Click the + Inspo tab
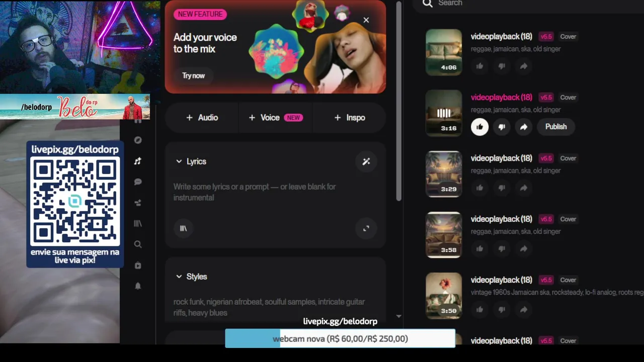 click(349, 118)
